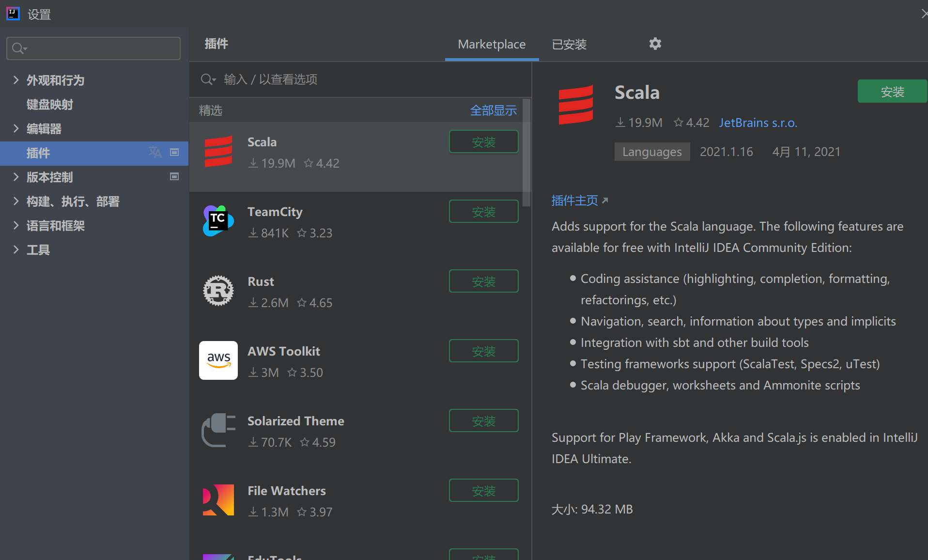Viewport: 928px width, 560px height.
Task: Focus the settings search field
Action: point(93,48)
